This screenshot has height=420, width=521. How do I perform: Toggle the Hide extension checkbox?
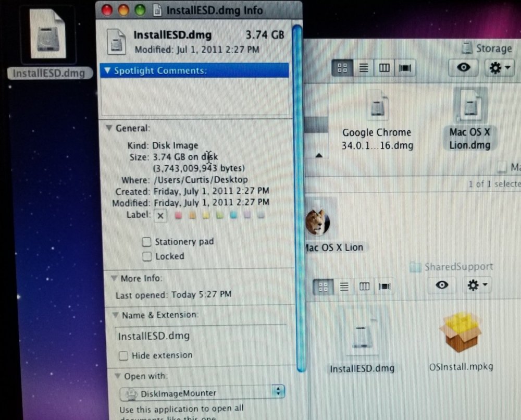point(123,356)
